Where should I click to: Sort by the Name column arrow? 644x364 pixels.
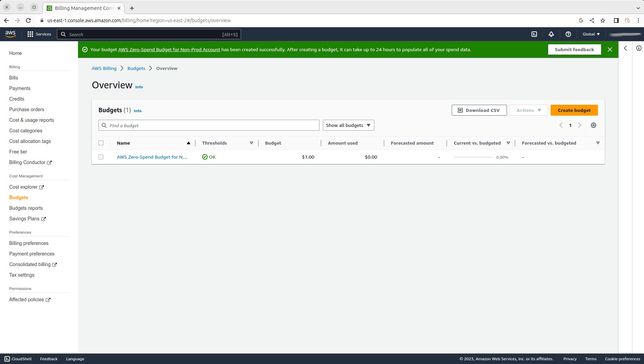[x=188, y=143]
